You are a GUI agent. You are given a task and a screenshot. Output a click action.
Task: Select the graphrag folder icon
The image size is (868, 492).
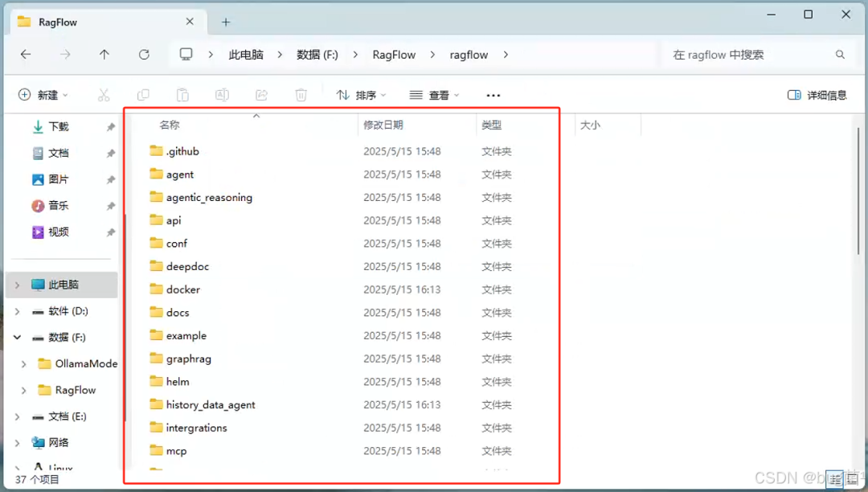pyautogui.click(x=157, y=358)
